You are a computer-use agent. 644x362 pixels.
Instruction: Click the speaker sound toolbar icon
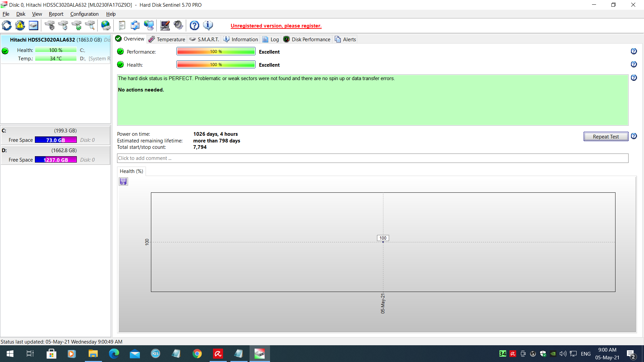[178, 25]
